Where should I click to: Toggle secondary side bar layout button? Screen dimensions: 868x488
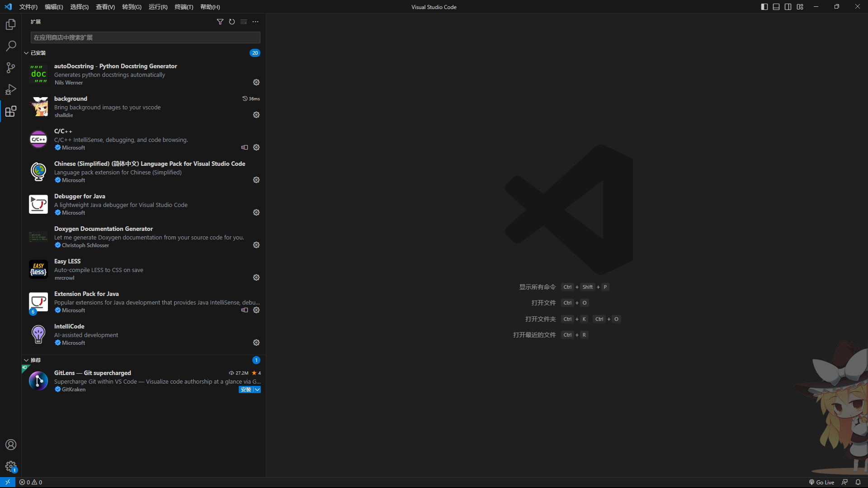[x=788, y=7]
